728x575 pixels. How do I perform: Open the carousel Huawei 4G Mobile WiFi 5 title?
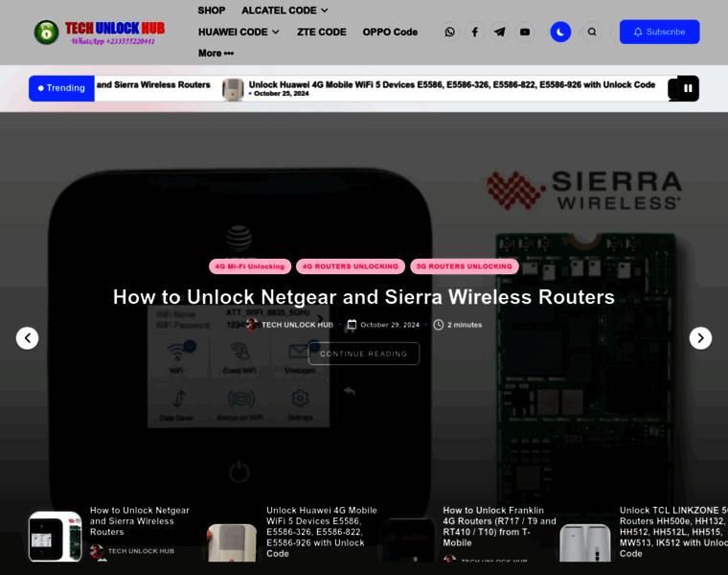(321, 532)
